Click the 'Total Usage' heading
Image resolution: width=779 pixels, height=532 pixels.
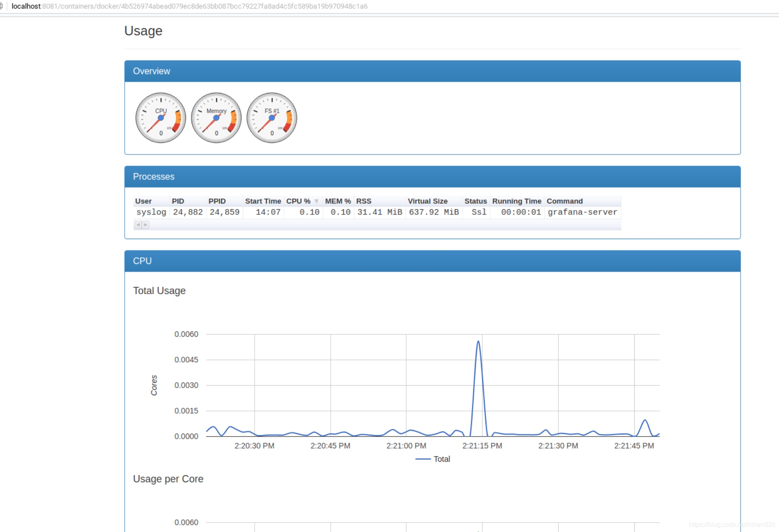(159, 291)
